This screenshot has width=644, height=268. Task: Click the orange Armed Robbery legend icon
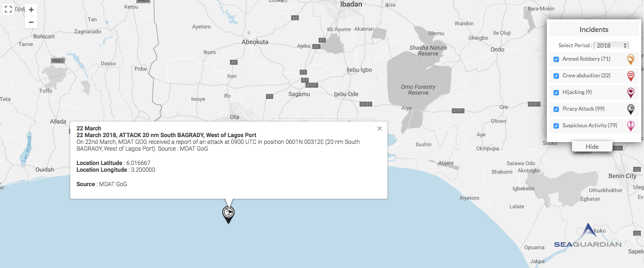[631, 59]
